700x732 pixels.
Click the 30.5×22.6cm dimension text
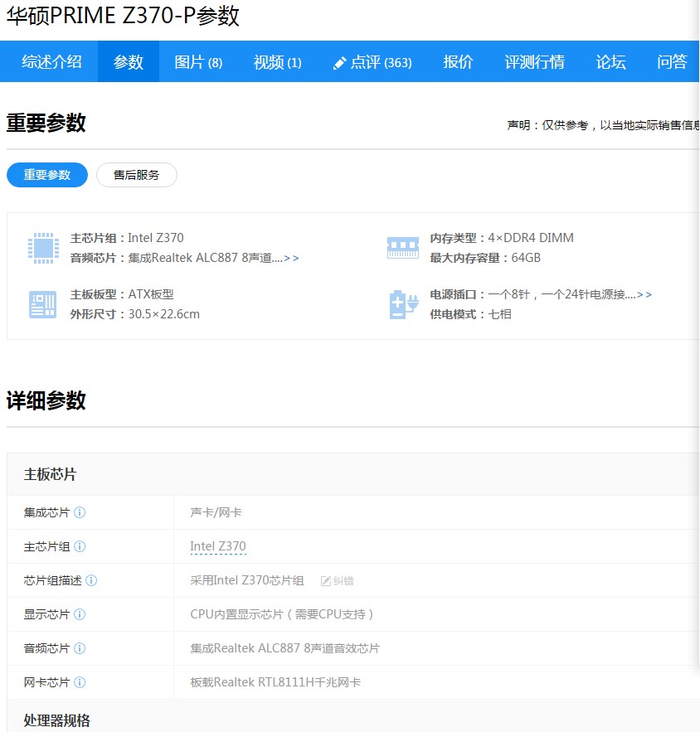pos(164,314)
